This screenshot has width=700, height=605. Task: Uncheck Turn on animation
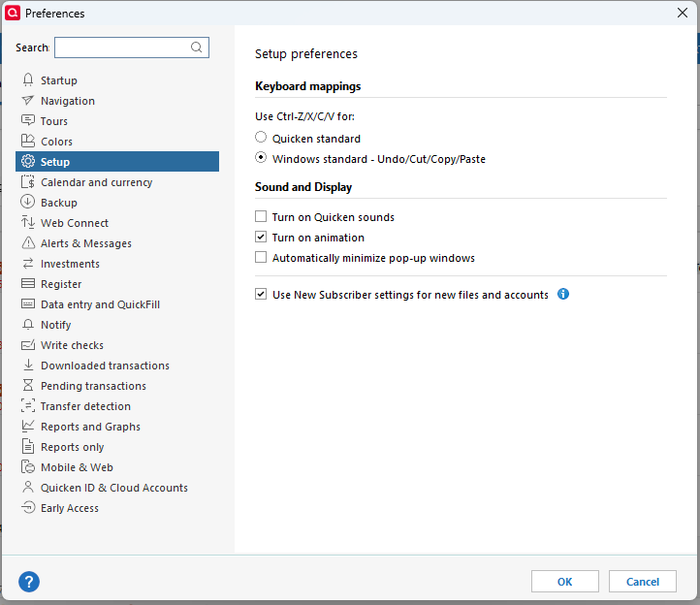[261, 238]
